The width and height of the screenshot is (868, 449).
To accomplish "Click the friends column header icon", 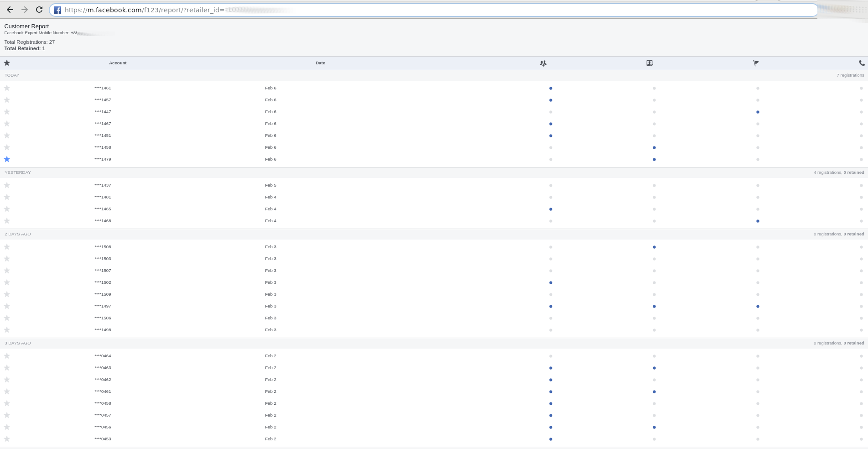I will click(x=543, y=63).
